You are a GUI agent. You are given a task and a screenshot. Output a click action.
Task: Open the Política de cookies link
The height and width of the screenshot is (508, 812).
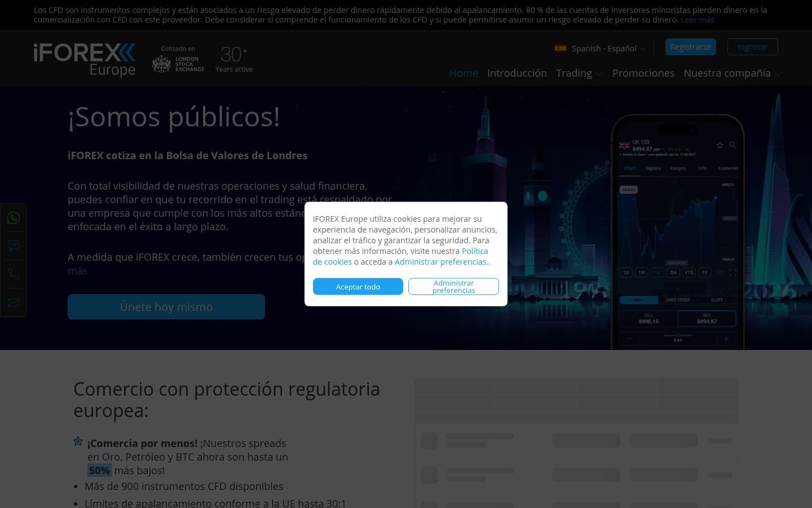click(400, 256)
